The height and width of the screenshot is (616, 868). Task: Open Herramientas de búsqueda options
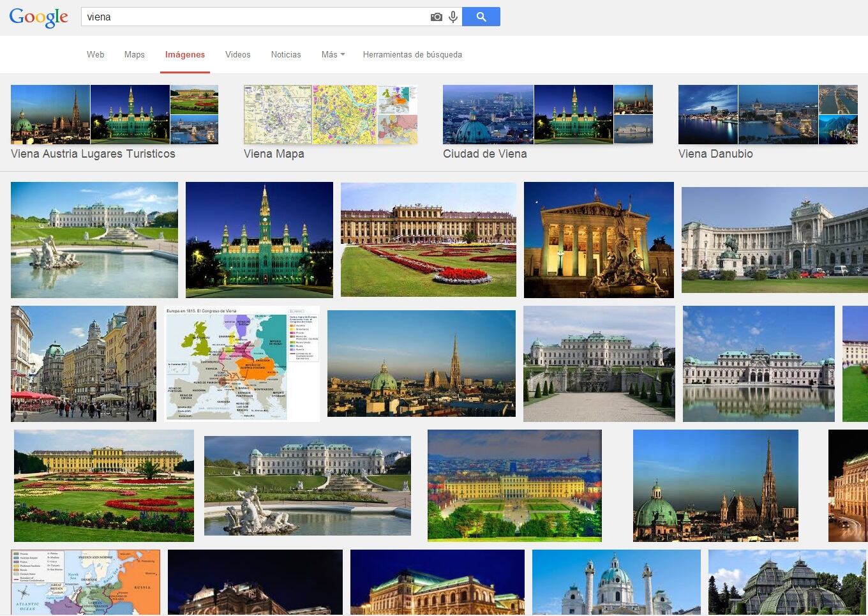pyautogui.click(x=412, y=55)
